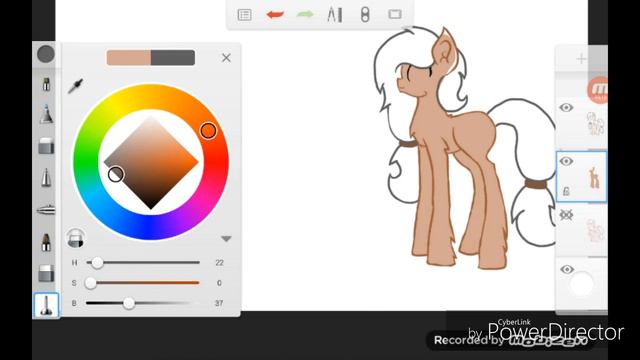Add a new layer with plus
This screenshot has width=640, height=360.
(x=581, y=59)
